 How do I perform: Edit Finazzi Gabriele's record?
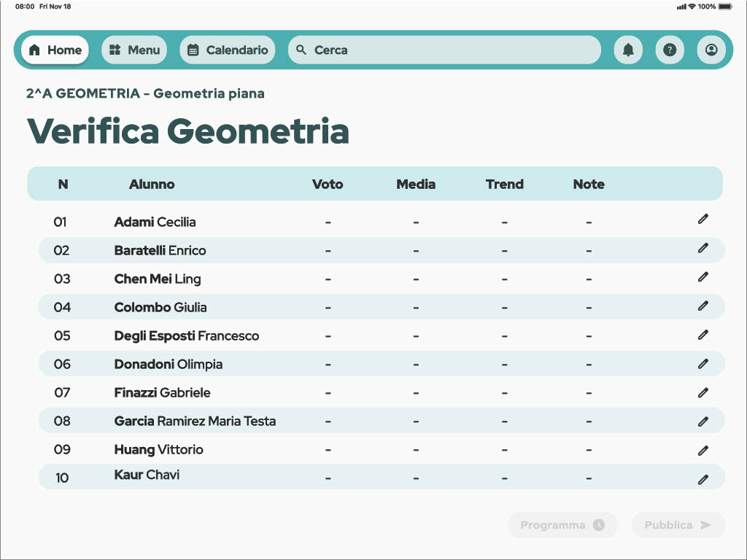pos(703,392)
